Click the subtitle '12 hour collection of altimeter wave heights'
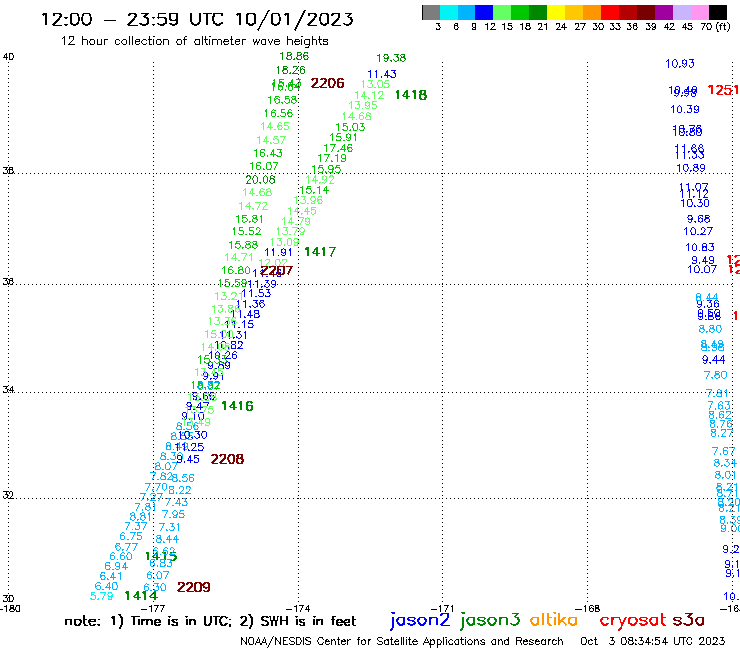The image size is (740, 650). (195, 41)
